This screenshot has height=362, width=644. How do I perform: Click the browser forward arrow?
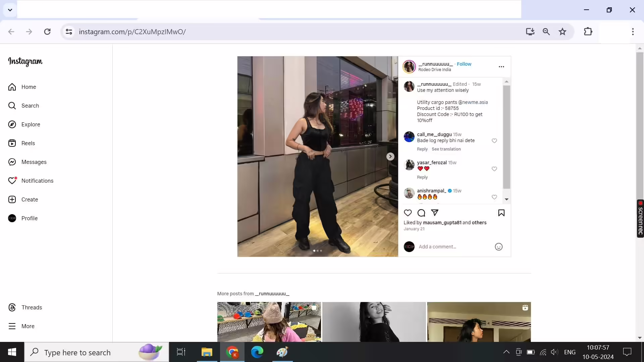point(29,32)
